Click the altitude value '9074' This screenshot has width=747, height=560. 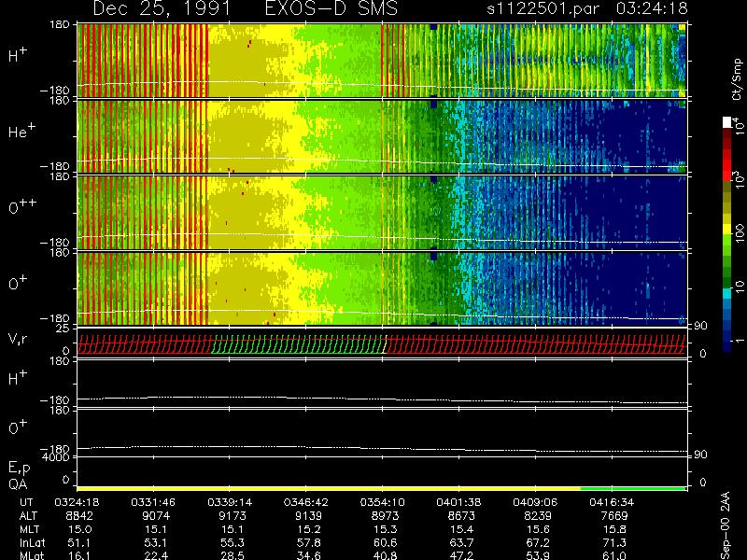click(x=156, y=516)
